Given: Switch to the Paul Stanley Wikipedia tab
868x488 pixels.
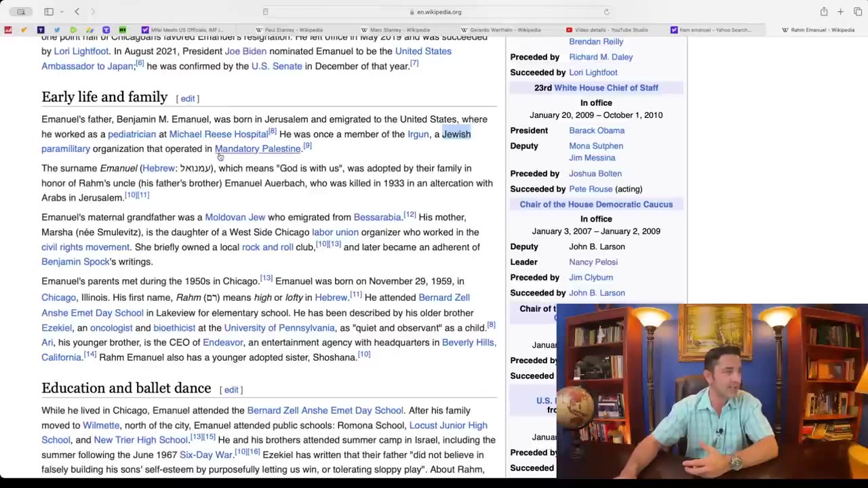Looking at the screenshot, I should click(x=289, y=30).
